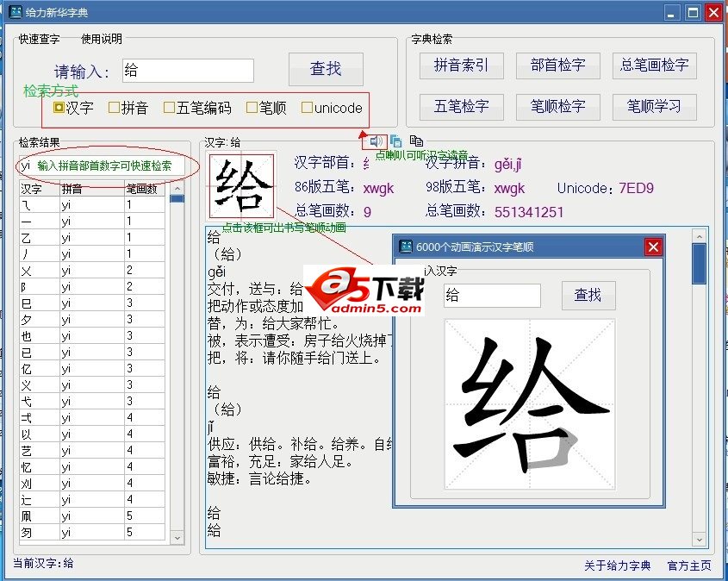
Task: Click the stroke animation window title icon
Action: point(405,247)
